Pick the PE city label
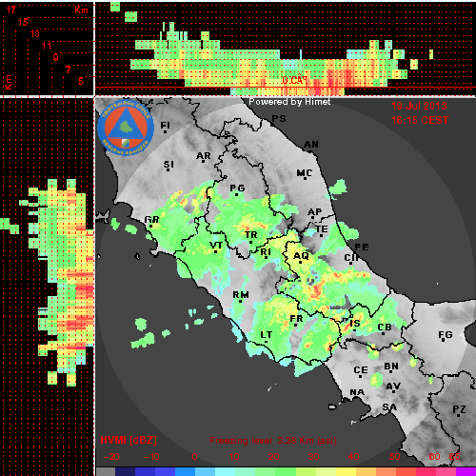This screenshot has height=476, width=476. [362, 248]
